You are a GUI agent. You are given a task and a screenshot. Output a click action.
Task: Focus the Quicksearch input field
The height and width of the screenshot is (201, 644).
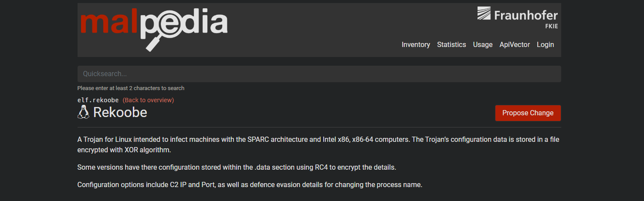tap(319, 74)
